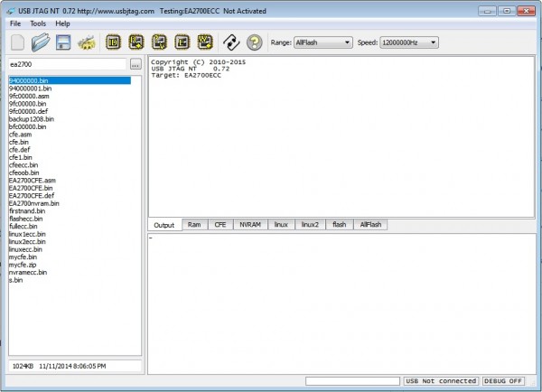The width and height of the screenshot is (542, 392).
Task: Select file bfc00000.bin
Action: pyautogui.click(x=28, y=126)
